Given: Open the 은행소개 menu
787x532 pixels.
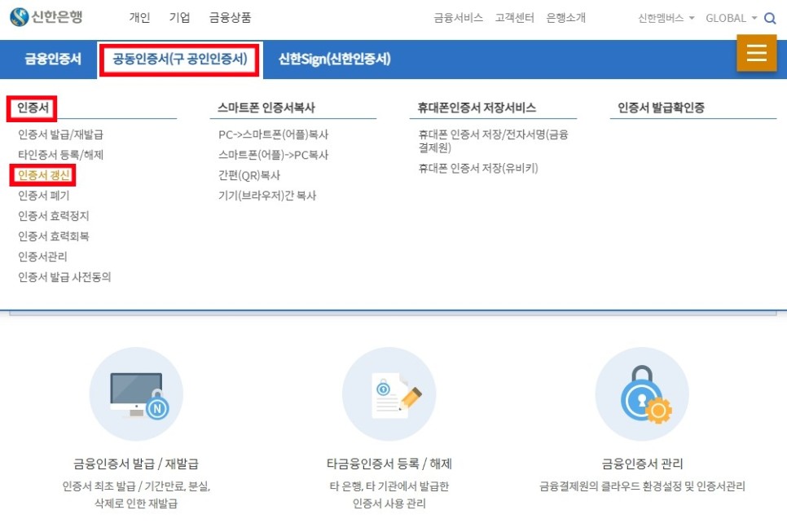Looking at the screenshot, I should (565, 18).
